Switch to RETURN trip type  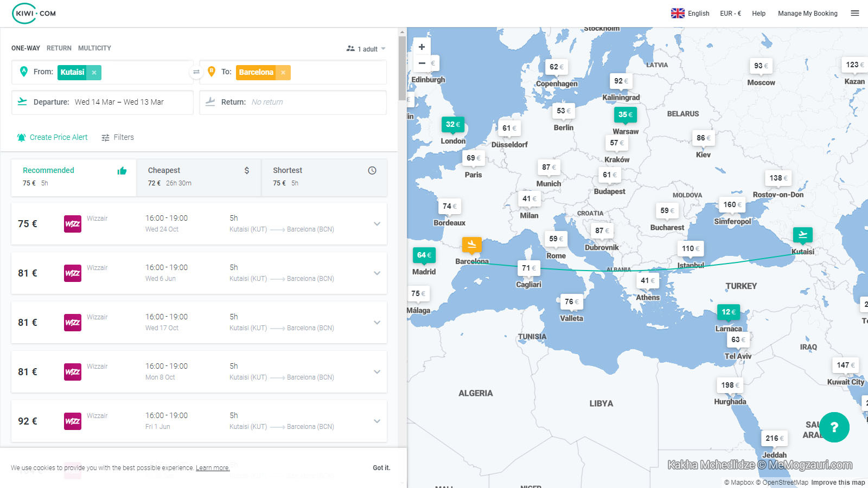(59, 48)
